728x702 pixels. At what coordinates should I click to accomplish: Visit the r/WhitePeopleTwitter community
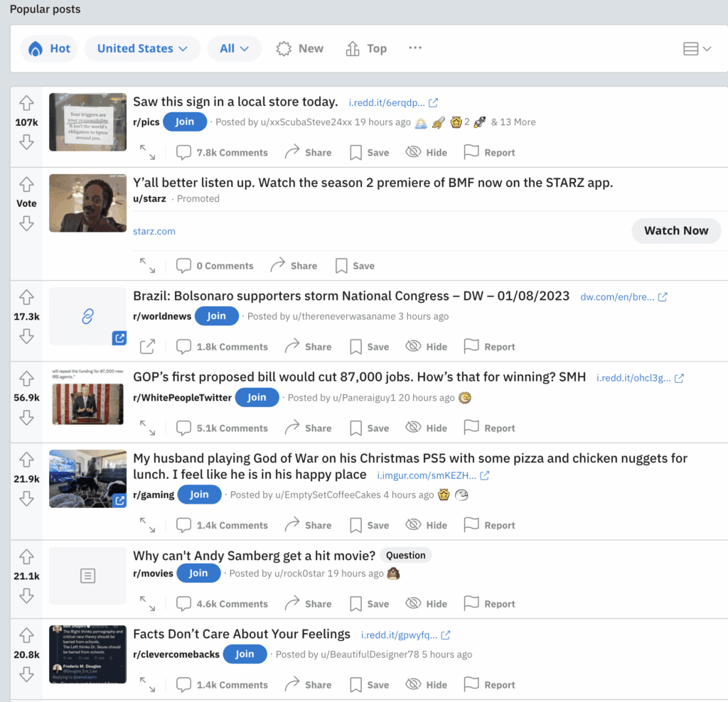point(182,397)
